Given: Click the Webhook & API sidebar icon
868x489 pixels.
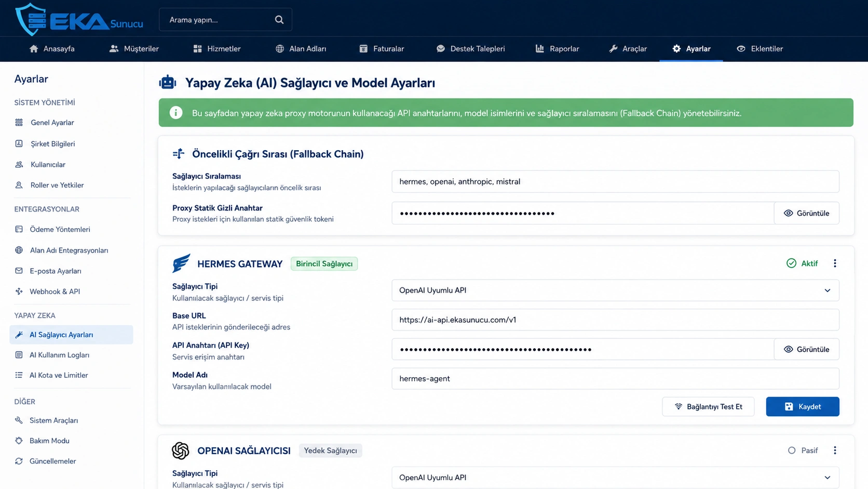Looking at the screenshot, I should tap(19, 292).
